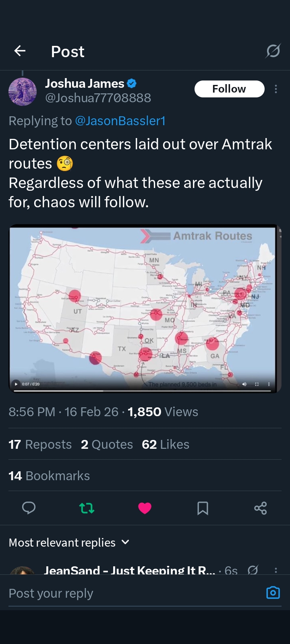Open the camera icon in the reply bar

coord(273,593)
